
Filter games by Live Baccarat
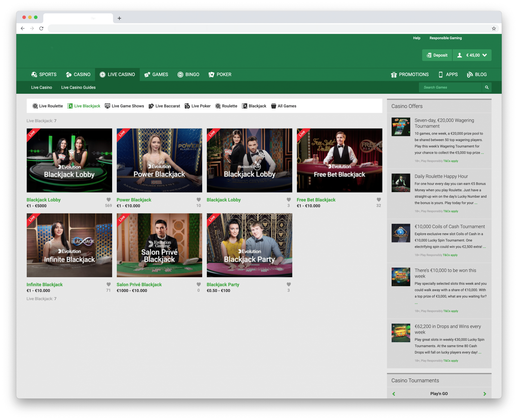[164, 106]
